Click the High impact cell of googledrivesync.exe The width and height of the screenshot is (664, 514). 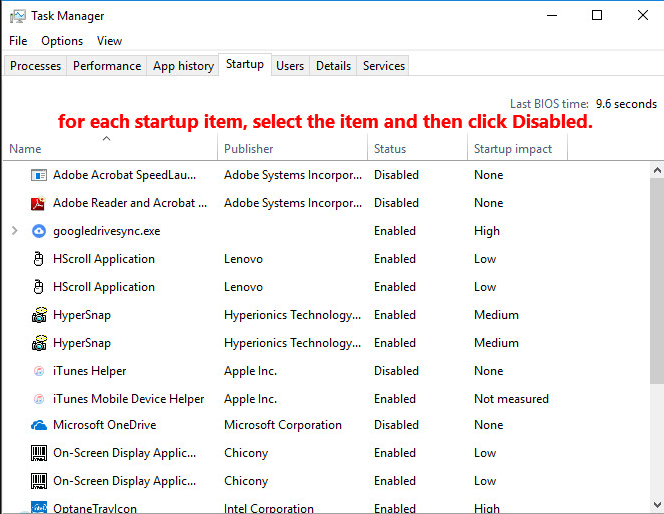click(487, 231)
